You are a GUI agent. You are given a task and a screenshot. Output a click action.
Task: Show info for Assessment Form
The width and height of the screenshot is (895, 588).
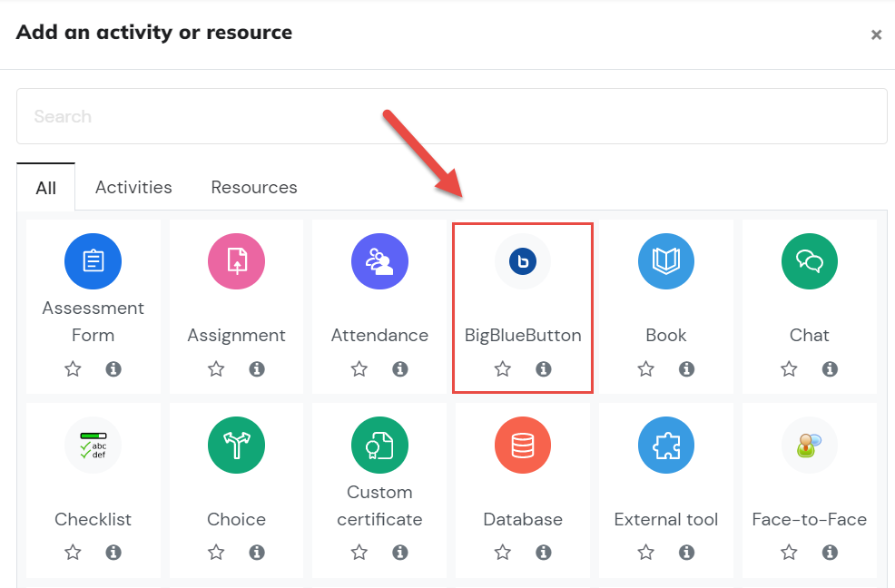tap(113, 368)
